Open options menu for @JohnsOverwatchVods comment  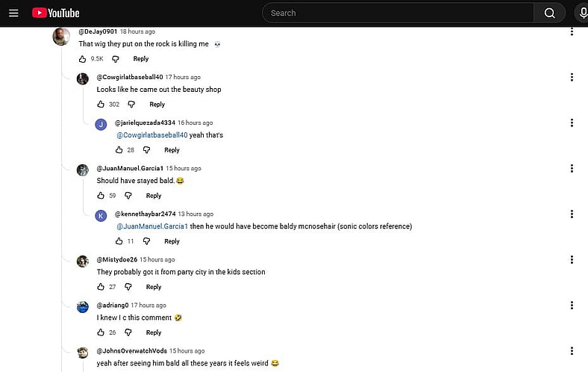[572, 351]
